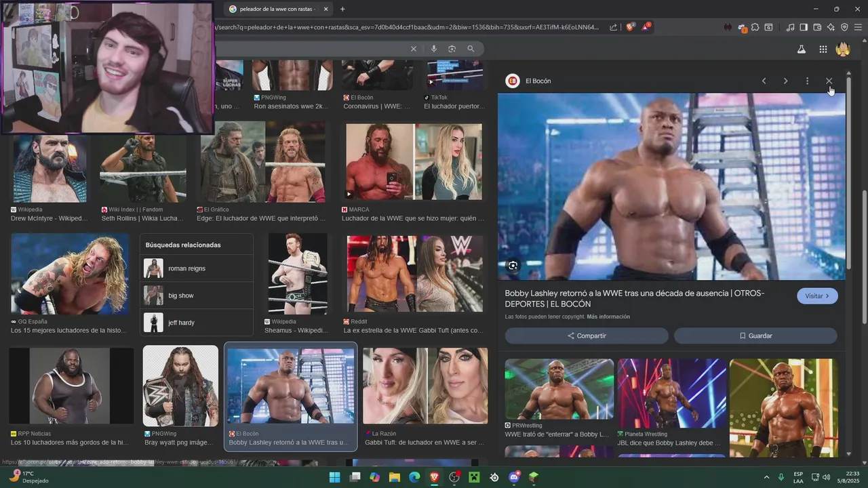Go to next image in preview panel
The image size is (868, 488).
785,81
